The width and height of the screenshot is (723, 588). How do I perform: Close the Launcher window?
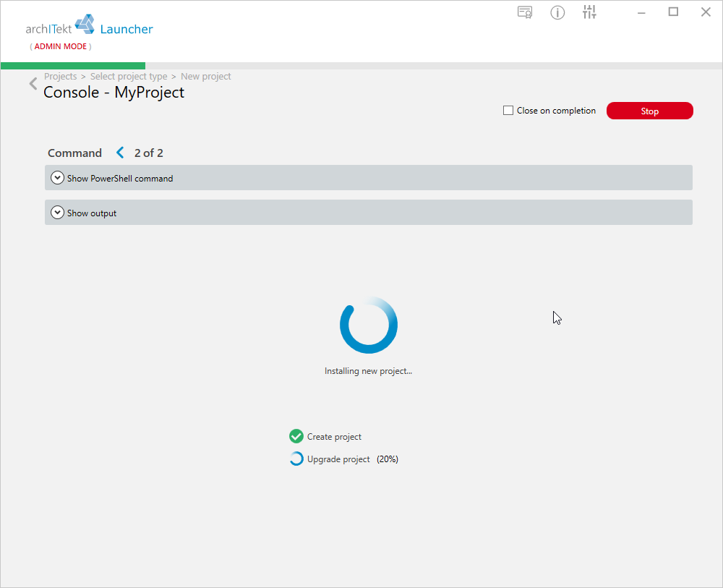click(x=706, y=12)
